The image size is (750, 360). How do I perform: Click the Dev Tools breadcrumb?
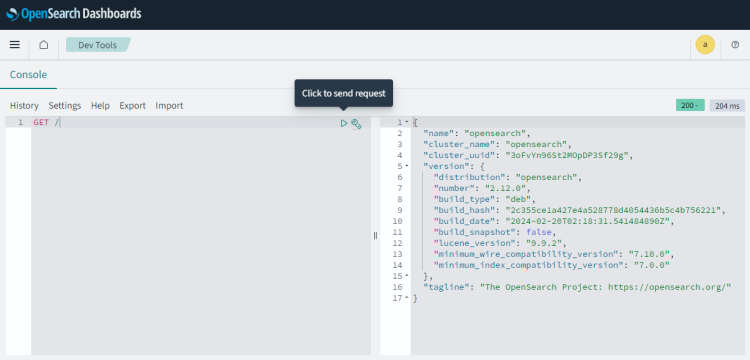[98, 45]
